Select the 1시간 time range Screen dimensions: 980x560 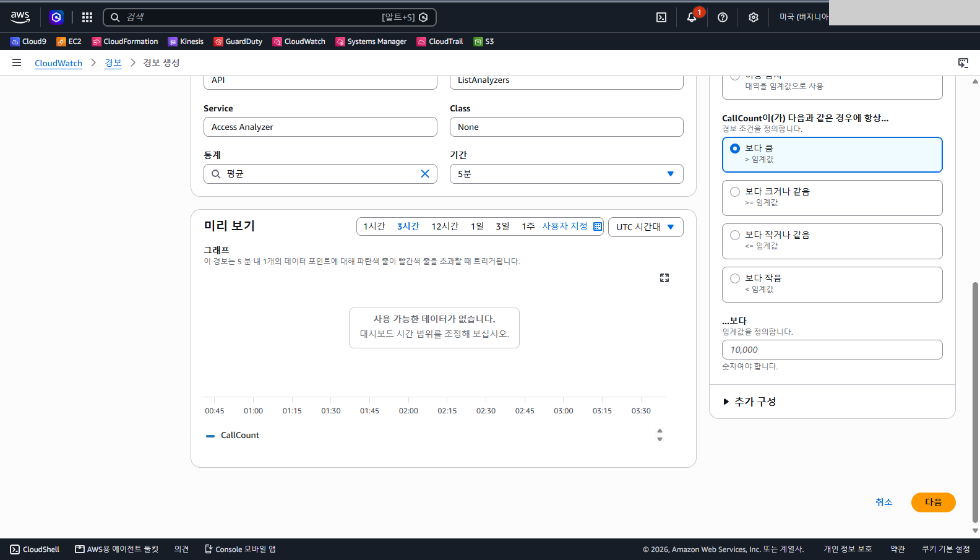(x=374, y=226)
